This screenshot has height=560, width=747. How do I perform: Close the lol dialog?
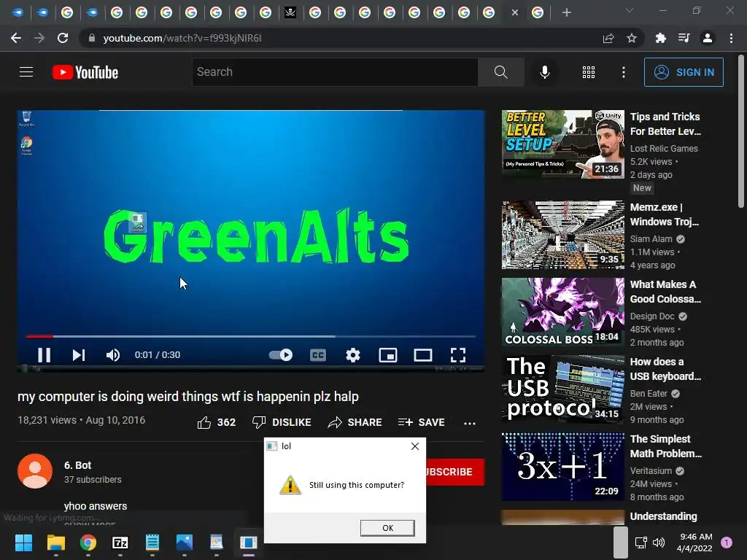(415, 446)
